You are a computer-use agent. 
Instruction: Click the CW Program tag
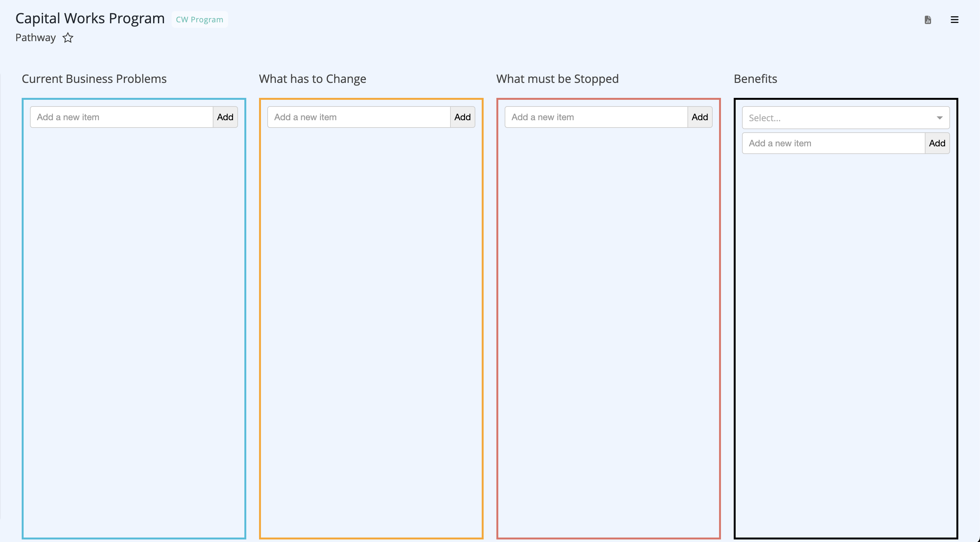coord(200,19)
